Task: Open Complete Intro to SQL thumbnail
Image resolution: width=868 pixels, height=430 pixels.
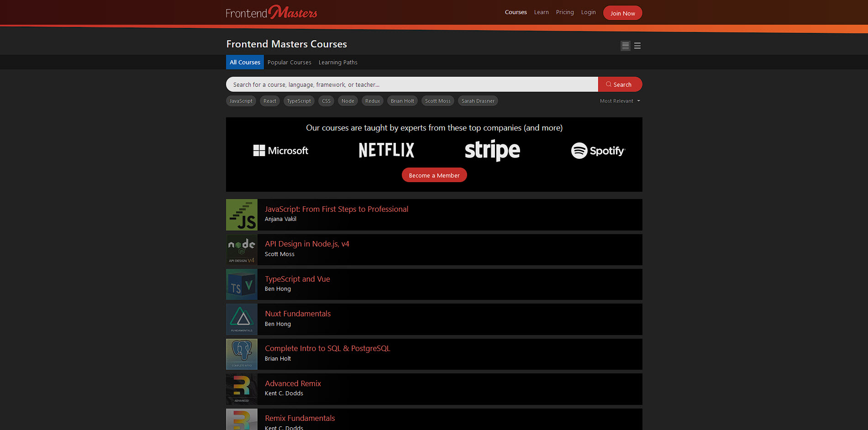Action: (242, 354)
